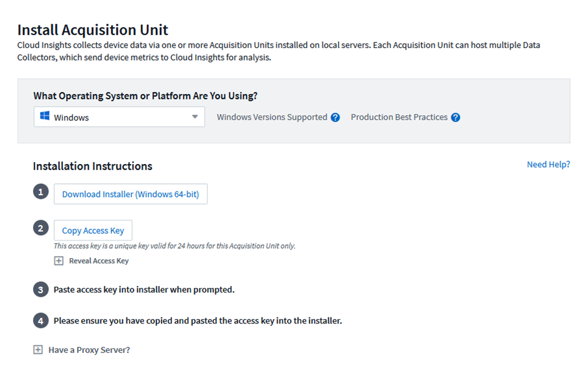Click plus icon next to Reveal Access Key
This screenshot has height=384, width=588.
(59, 261)
